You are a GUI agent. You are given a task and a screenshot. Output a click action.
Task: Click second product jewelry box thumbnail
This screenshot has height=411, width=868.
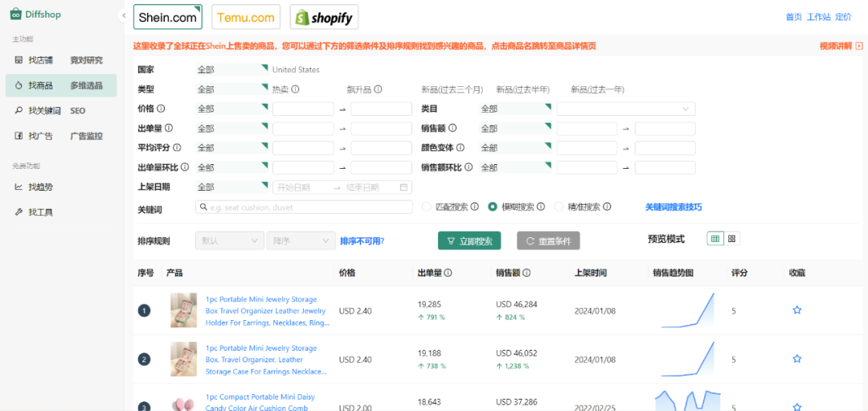click(184, 359)
